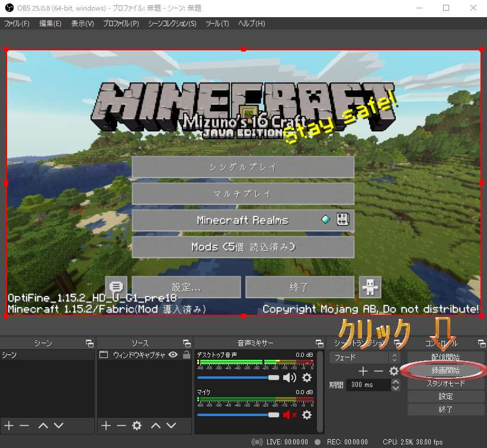This screenshot has height=448, width=487.
Task: Select the シーン item in scene list
Action: coord(47,354)
